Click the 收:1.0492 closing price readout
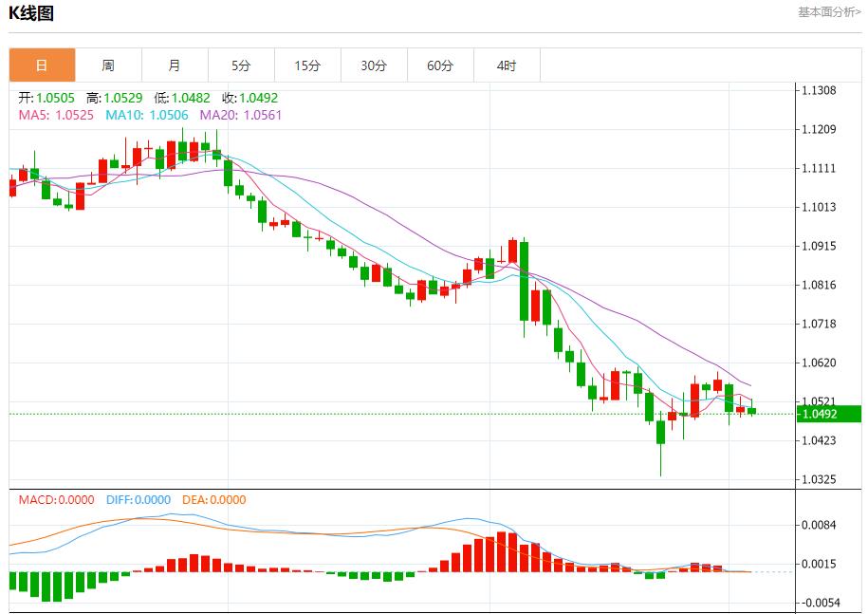Screen dimensions: 868x614 point(249,98)
